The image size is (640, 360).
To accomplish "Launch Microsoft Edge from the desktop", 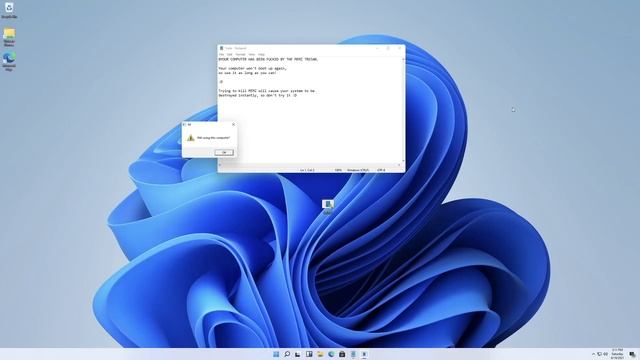I will coord(9,61).
